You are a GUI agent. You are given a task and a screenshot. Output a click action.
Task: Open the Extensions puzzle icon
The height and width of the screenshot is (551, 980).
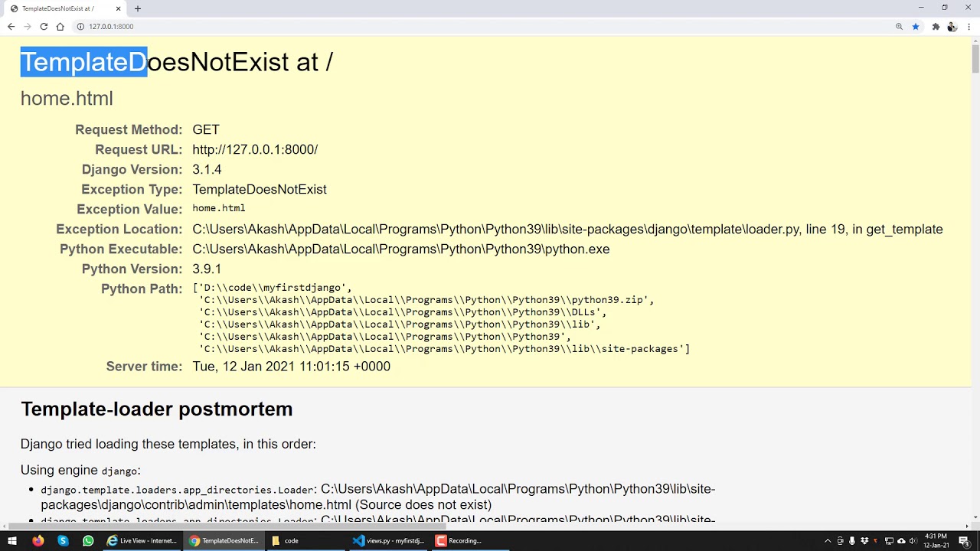point(936,27)
